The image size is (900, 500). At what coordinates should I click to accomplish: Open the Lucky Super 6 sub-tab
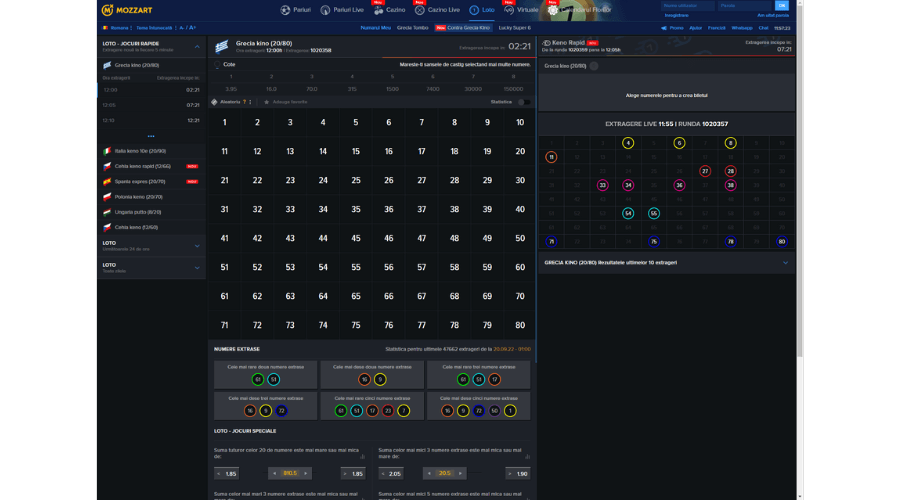tap(514, 28)
